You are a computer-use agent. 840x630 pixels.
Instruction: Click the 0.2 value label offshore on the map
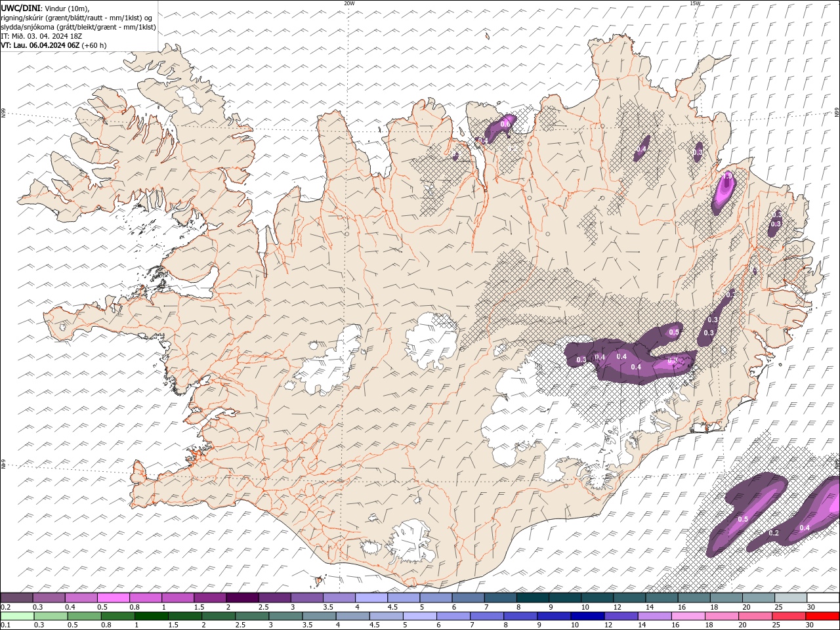[x=774, y=533]
